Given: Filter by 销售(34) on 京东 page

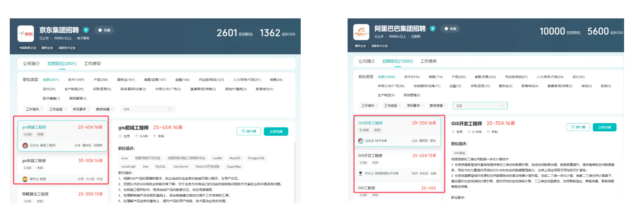Looking at the screenshot, I should pos(276,79).
